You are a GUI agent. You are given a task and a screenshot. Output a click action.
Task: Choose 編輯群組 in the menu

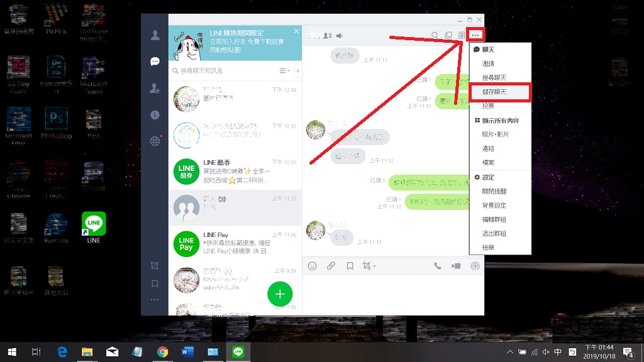click(500, 219)
